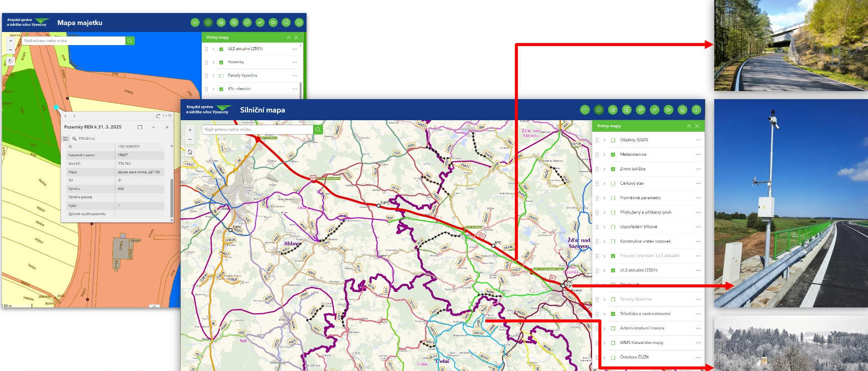Zoom in on the Mapa majetku map
This screenshot has height=371, width=868.
pos(11,41)
